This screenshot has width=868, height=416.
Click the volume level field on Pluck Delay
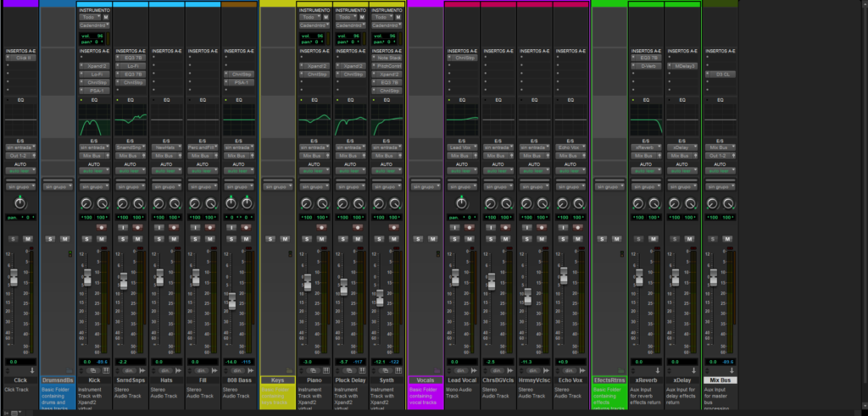[x=343, y=362]
